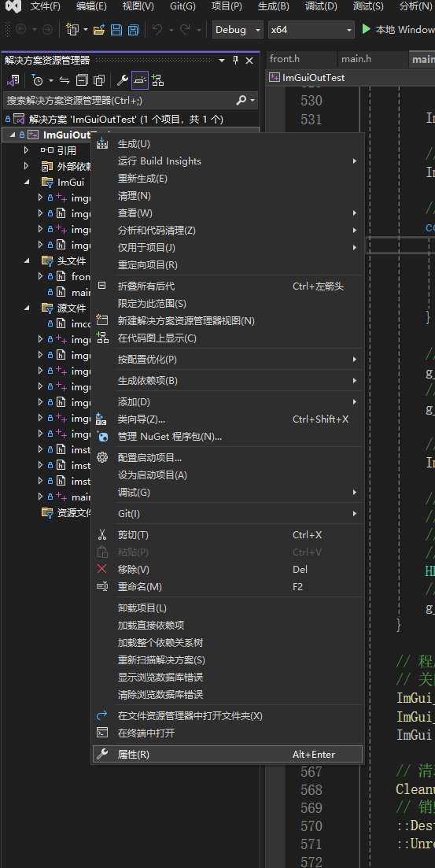Open the Debug configuration dropdown
This screenshot has width=435, height=868.
coord(238,30)
